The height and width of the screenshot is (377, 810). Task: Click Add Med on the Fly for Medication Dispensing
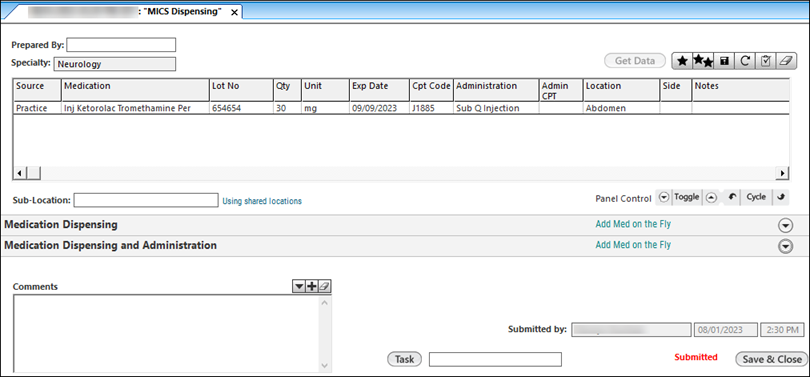click(x=633, y=224)
